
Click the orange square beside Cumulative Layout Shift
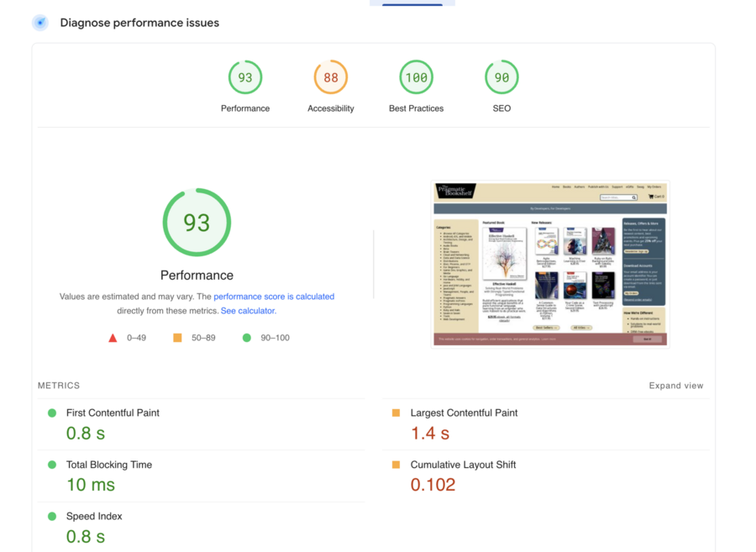pos(396,465)
